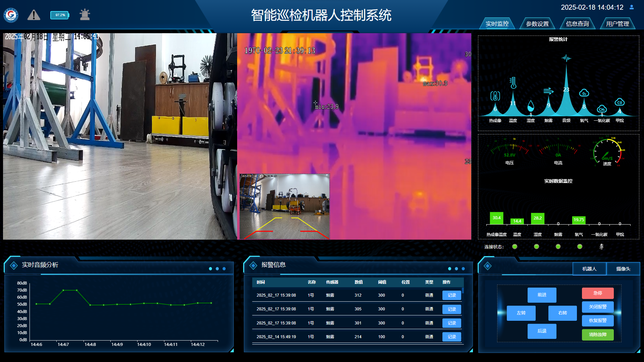Click the 左转 turn left button
644x362 pixels.
(521, 313)
